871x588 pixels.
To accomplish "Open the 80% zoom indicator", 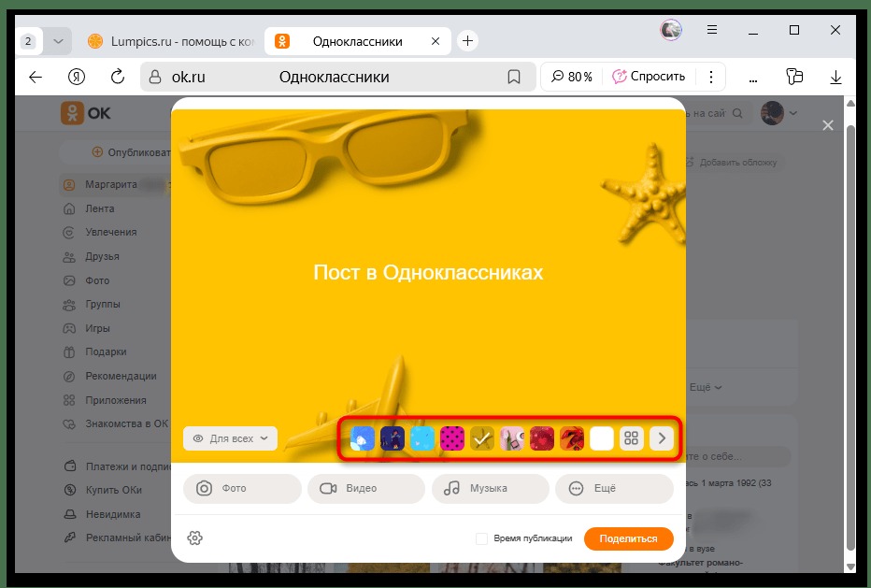I will (x=572, y=77).
